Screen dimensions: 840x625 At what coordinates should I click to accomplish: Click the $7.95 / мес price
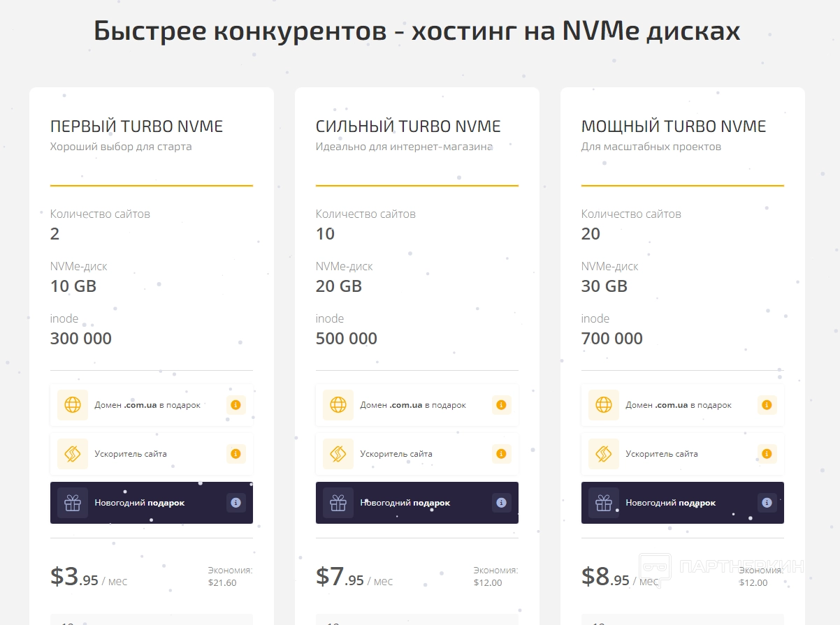pyautogui.click(x=354, y=578)
